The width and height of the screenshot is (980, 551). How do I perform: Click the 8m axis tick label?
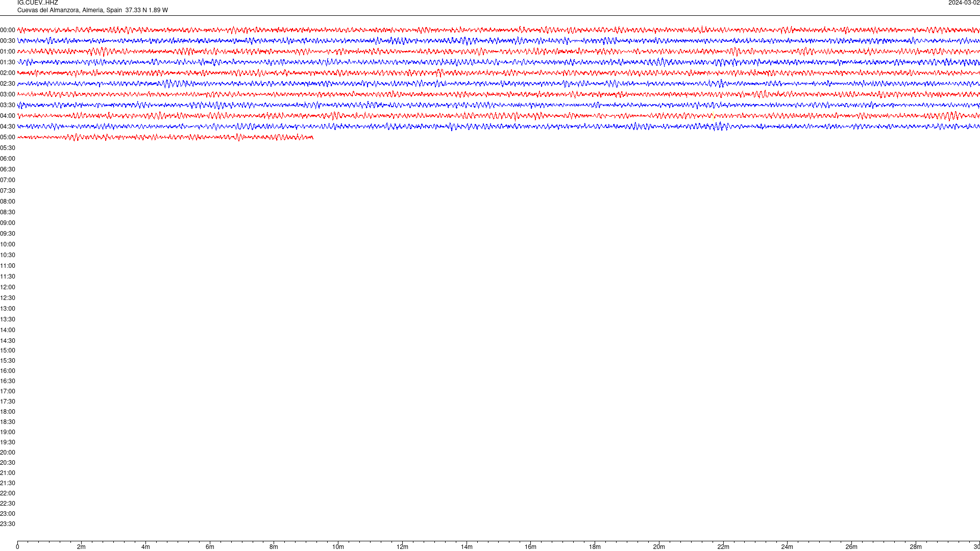[274, 547]
